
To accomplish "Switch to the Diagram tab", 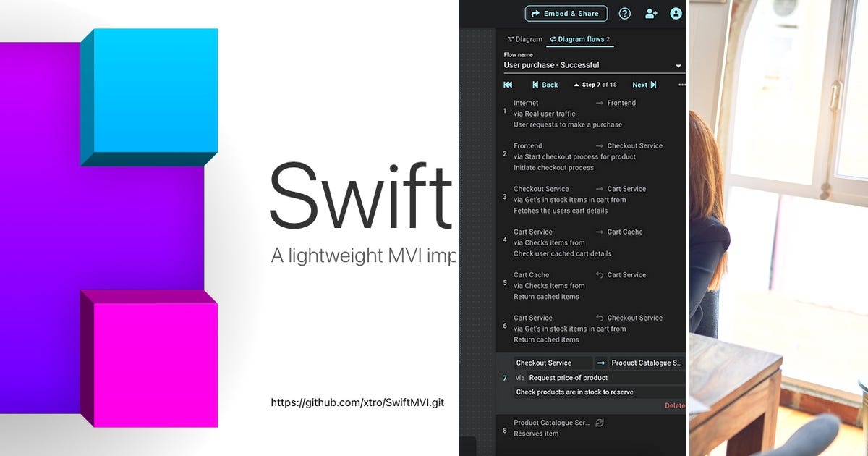I will point(524,39).
